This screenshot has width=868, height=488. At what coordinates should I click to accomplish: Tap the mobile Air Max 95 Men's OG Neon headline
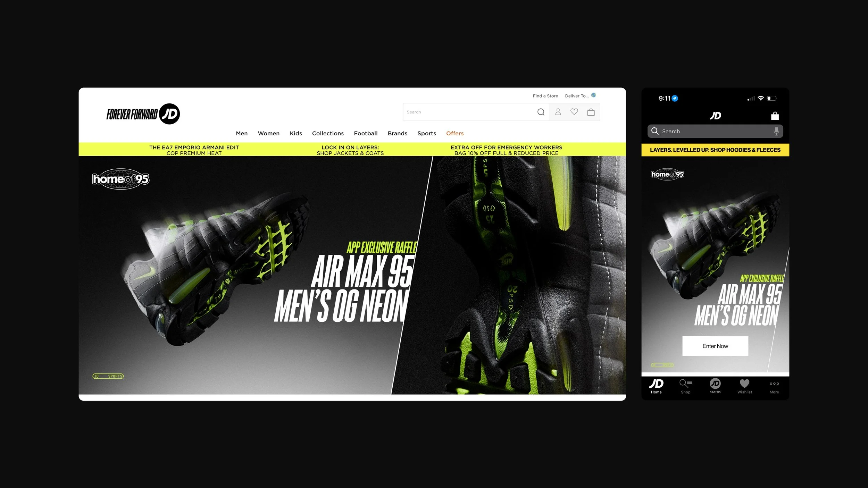point(738,305)
